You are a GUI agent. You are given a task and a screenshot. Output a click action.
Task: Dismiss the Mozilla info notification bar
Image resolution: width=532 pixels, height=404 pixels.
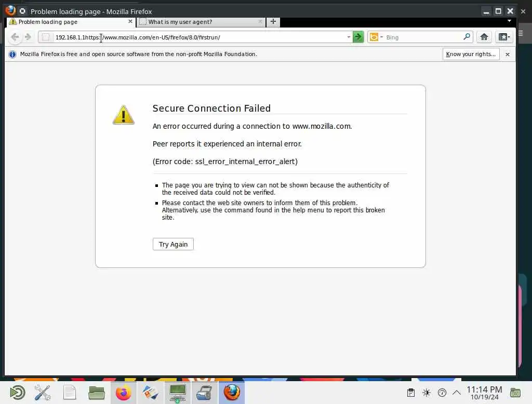click(508, 55)
